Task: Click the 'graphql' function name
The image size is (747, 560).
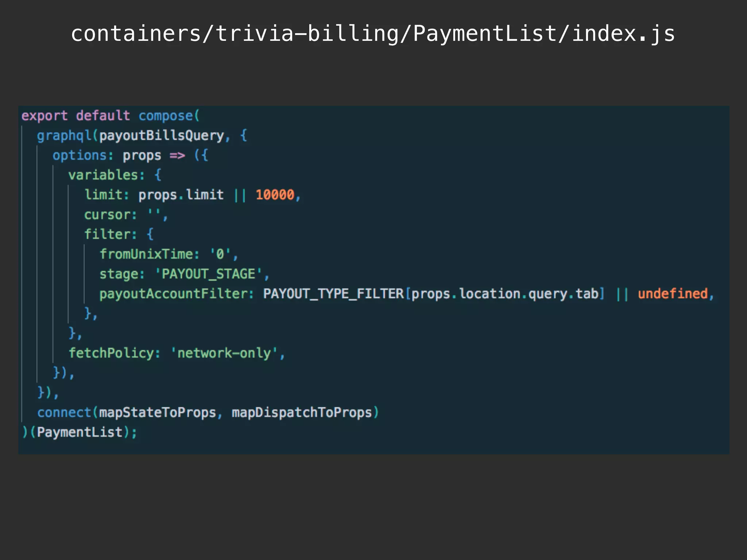Action: point(64,136)
